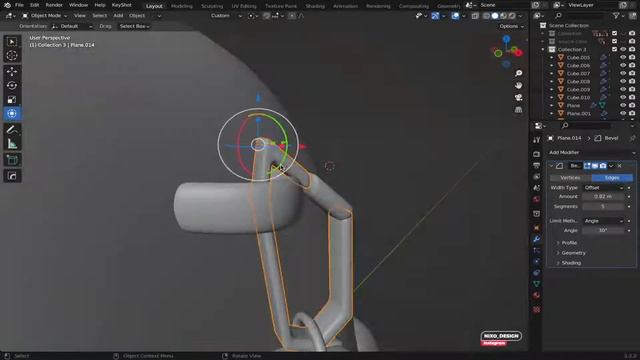This screenshot has height=360, width=640.
Task: Click the Segments value field
Action: (x=603, y=207)
